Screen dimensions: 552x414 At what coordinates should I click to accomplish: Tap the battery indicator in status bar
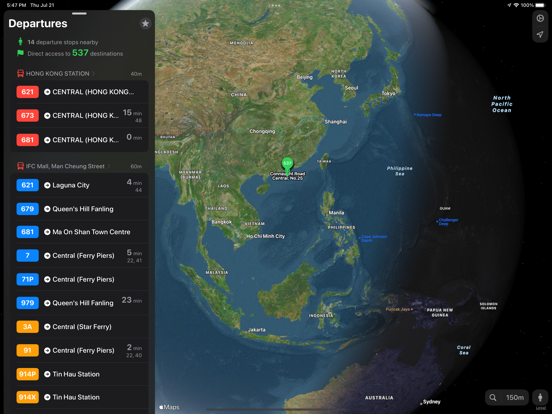pyautogui.click(x=540, y=5)
